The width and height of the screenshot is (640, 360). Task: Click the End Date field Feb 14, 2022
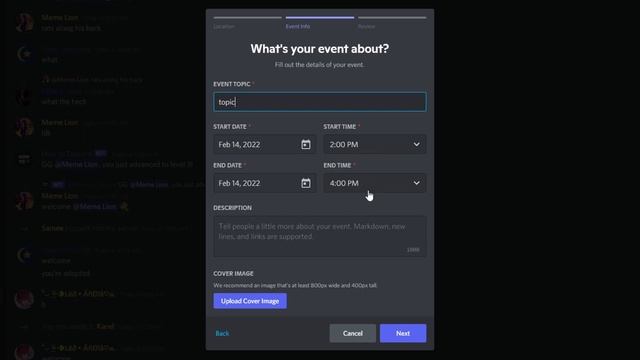(x=264, y=183)
